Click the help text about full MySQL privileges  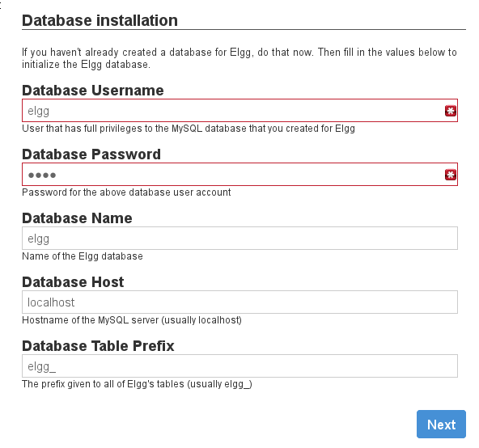[189, 129]
